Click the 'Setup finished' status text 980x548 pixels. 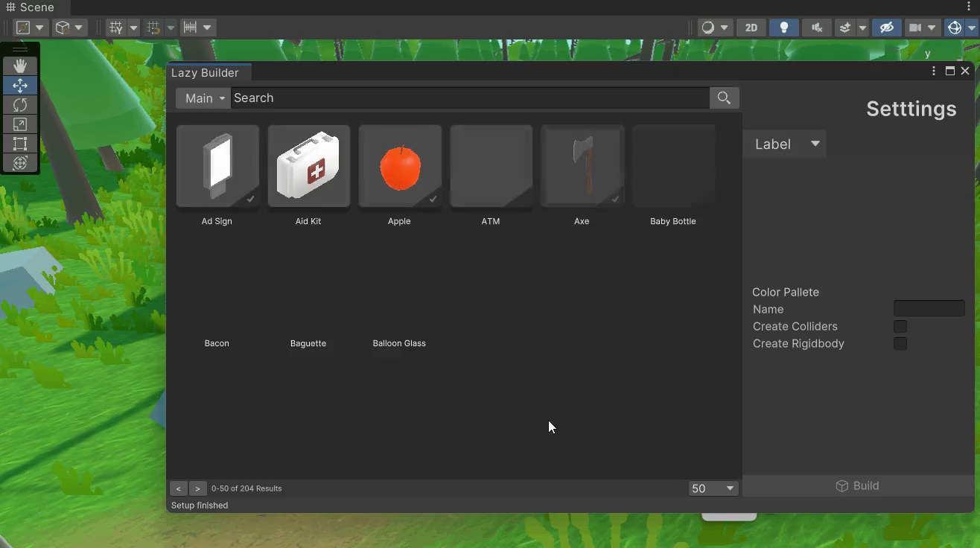pyautogui.click(x=200, y=506)
